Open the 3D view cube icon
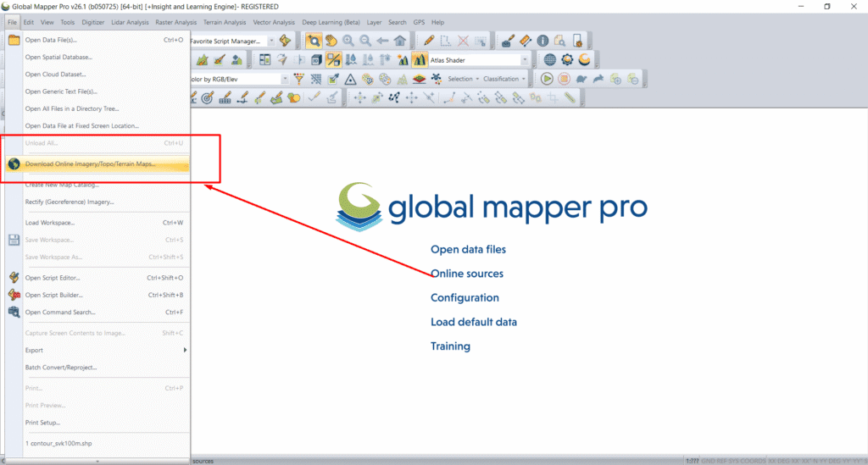This screenshot has width=868, height=465. click(x=316, y=60)
